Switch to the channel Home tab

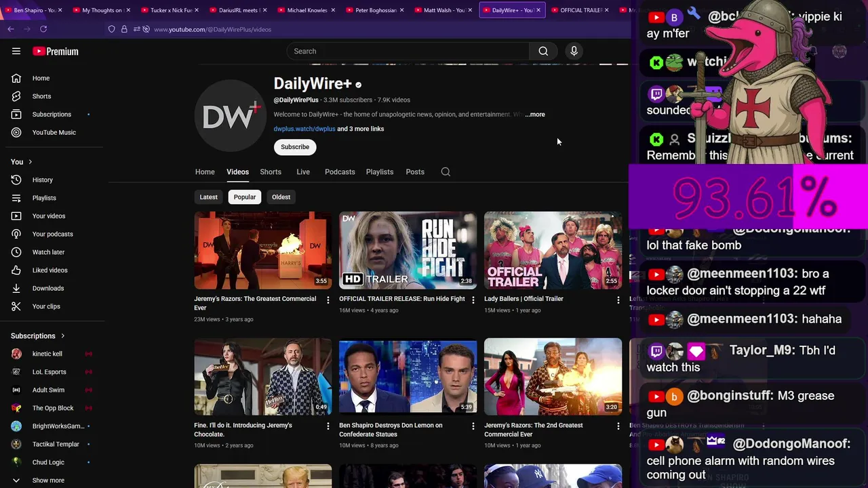pos(205,172)
